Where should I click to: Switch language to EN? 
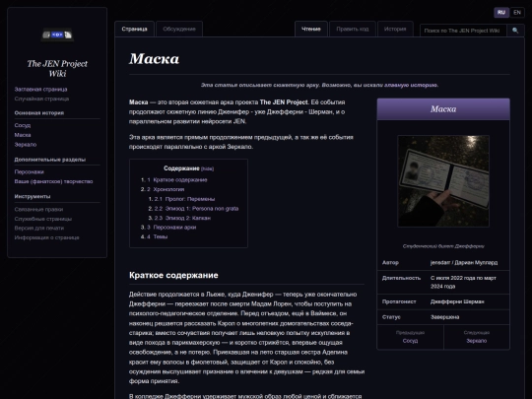(517, 13)
